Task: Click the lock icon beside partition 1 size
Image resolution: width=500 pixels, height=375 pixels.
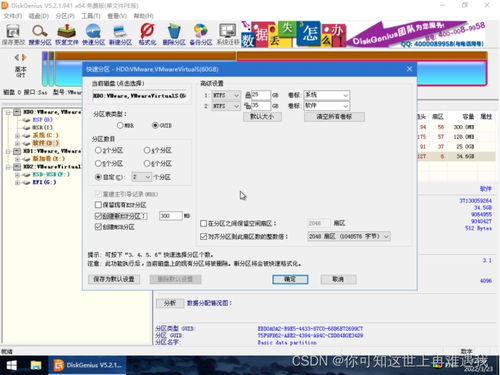Action: click(248, 95)
